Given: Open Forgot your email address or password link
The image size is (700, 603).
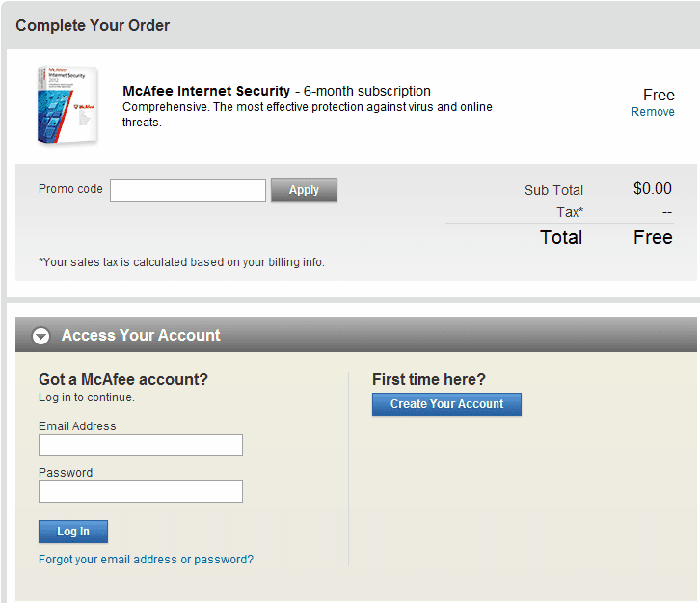Looking at the screenshot, I should 146,560.
